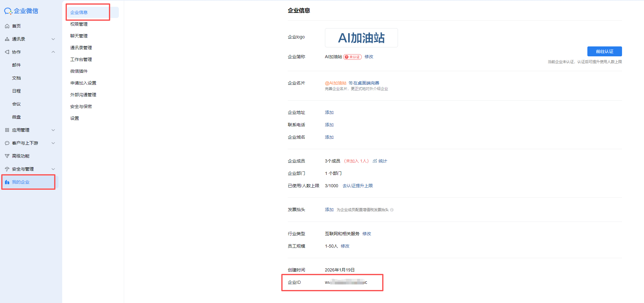The height and width of the screenshot is (303, 644).
Task: Open 权限管理 in the settings menu
Action: tap(79, 24)
